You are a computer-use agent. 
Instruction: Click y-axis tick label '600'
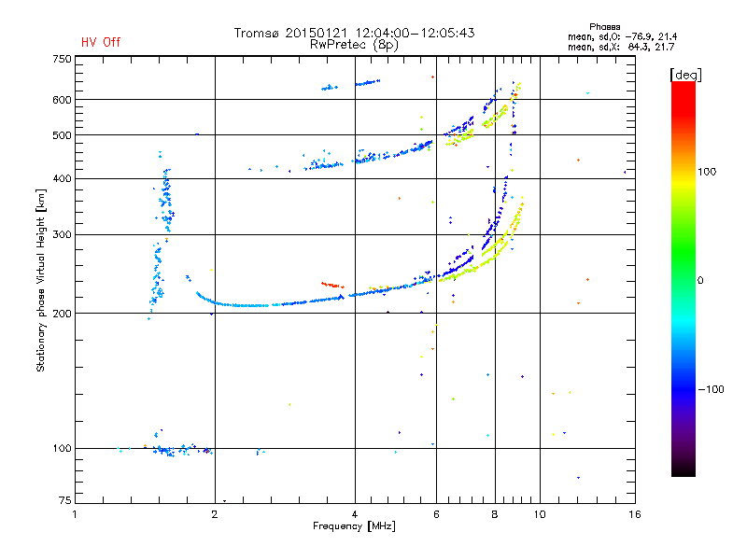62,100
